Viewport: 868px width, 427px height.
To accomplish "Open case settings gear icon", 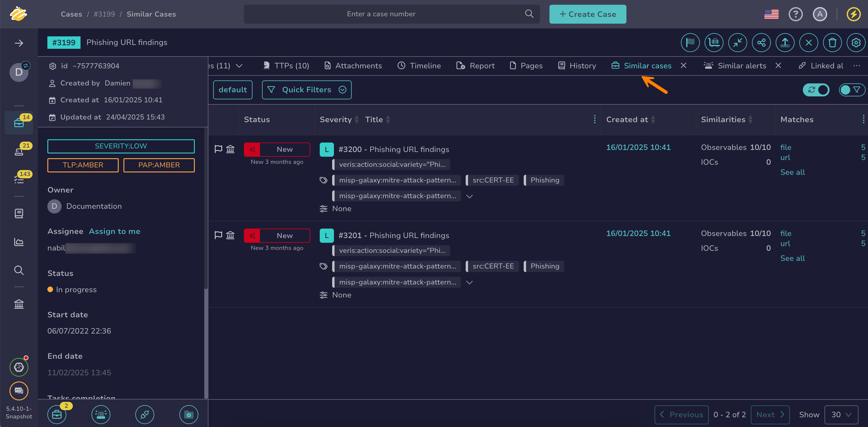I will pyautogui.click(x=856, y=42).
